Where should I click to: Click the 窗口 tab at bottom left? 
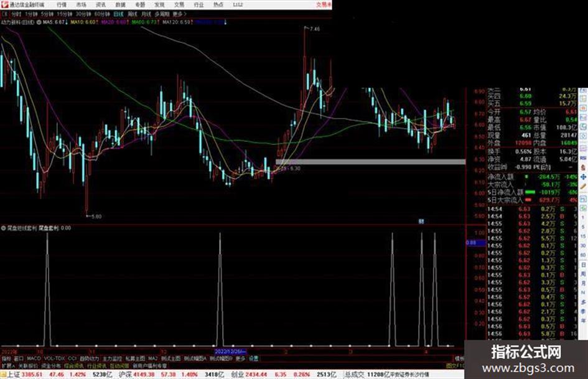coord(19,358)
